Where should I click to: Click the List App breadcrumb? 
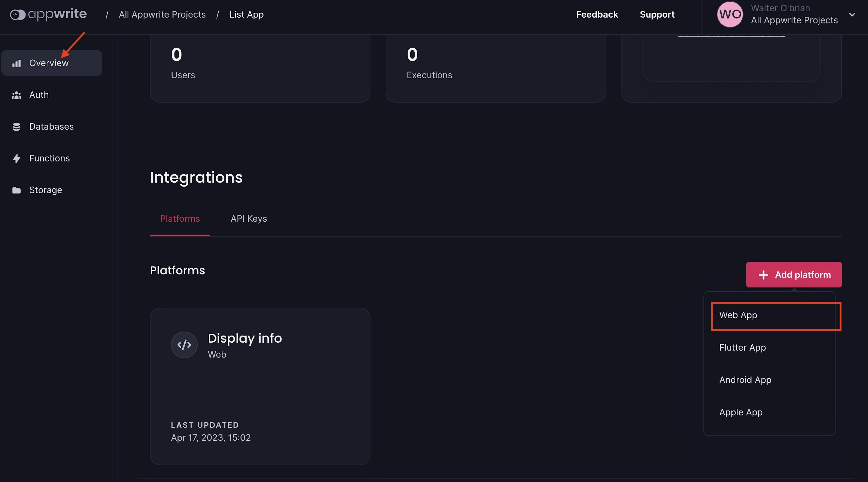[x=246, y=14]
